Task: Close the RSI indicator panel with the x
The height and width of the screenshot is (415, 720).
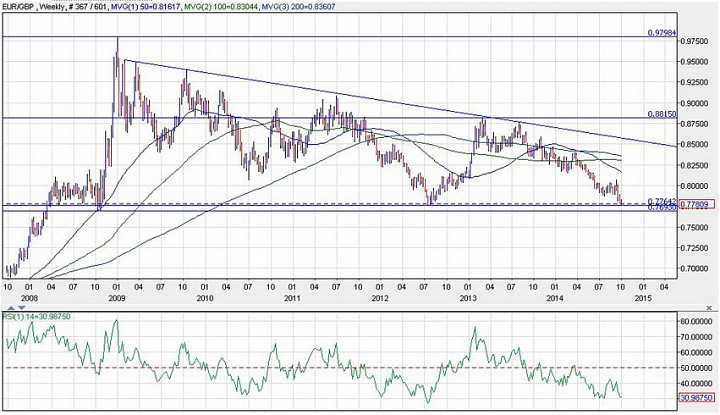Action: pos(709,308)
